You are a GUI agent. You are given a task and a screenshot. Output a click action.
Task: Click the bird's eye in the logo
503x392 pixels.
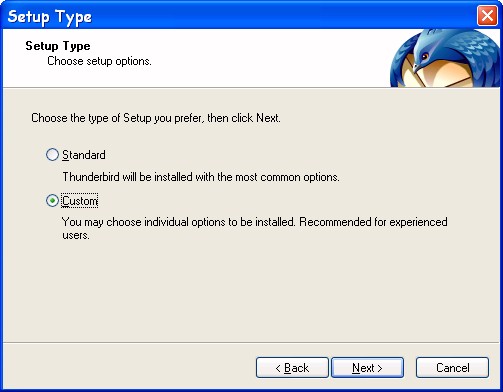pyautogui.click(x=425, y=56)
